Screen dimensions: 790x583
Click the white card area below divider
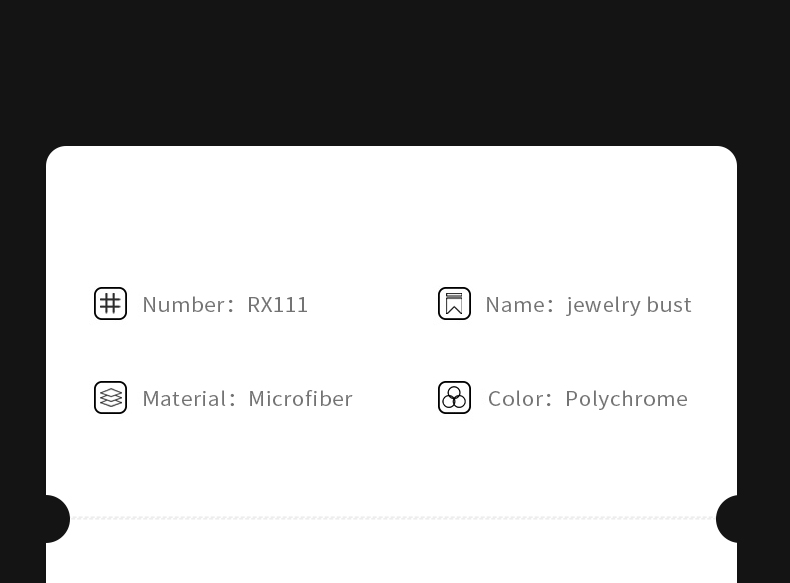tap(392, 555)
